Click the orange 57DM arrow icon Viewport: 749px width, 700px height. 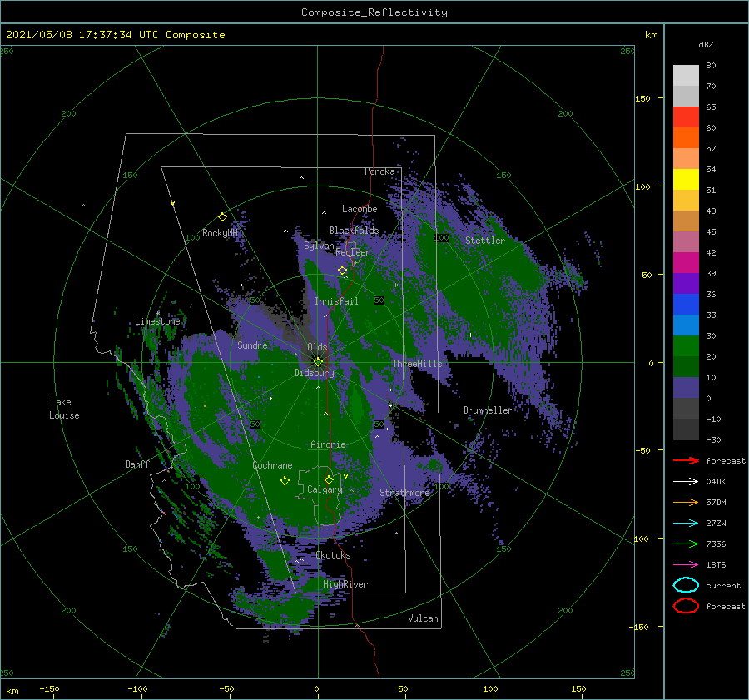pos(686,502)
